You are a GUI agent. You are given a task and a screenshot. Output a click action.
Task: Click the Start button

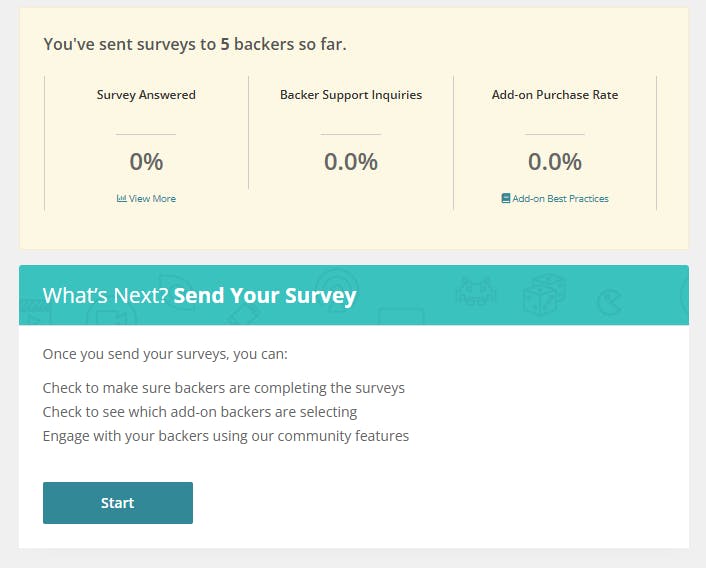point(118,503)
